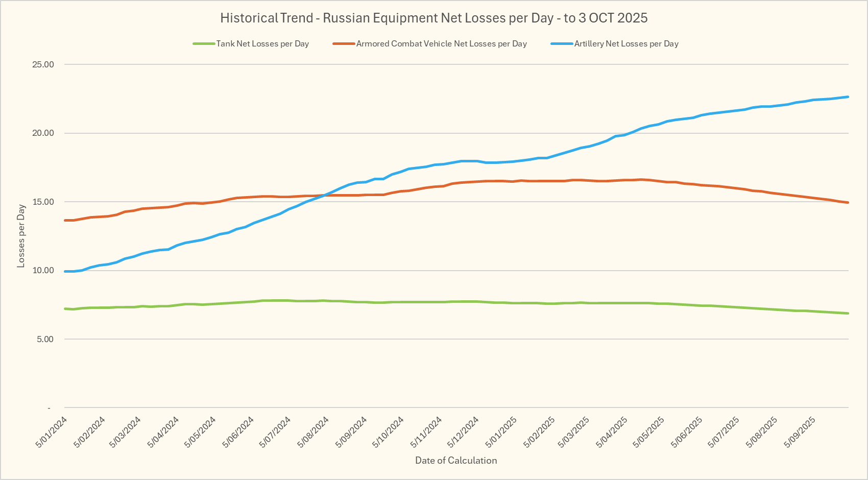Select the Artillery Net Losses legend label
This screenshot has height=480, width=868.
[626, 44]
